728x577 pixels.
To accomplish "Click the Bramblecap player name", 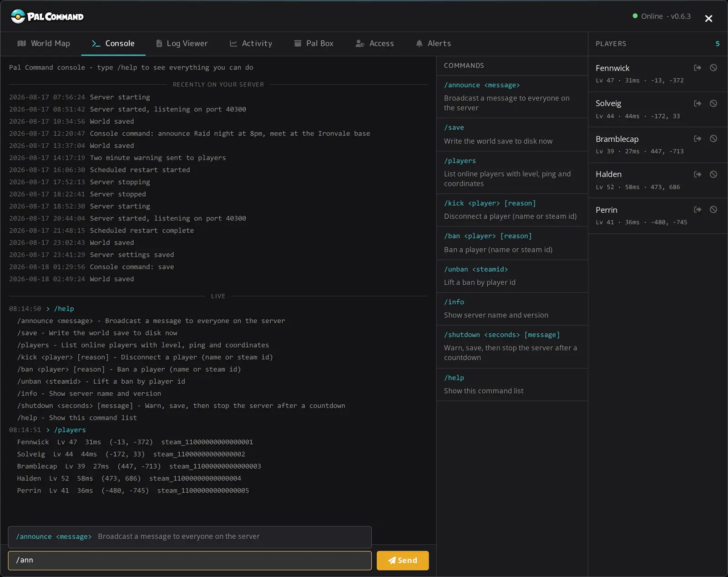I will click(x=617, y=139).
